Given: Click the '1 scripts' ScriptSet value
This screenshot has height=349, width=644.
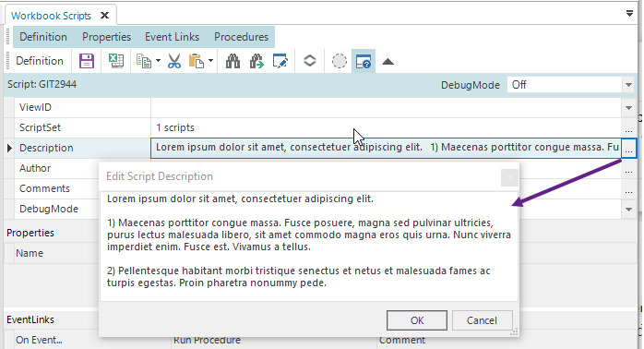Looking at the screenshot, I should click(x=175, y=127).
